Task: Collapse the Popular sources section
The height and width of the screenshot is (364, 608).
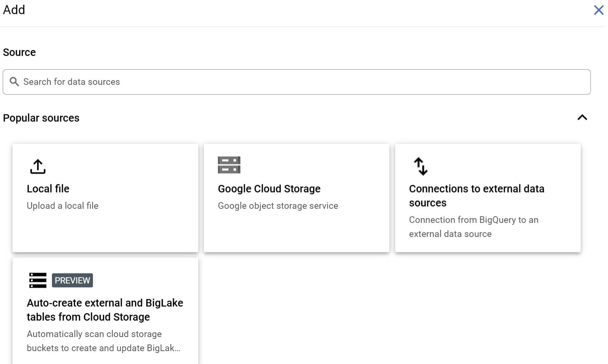Action: (x=582, y=118)
